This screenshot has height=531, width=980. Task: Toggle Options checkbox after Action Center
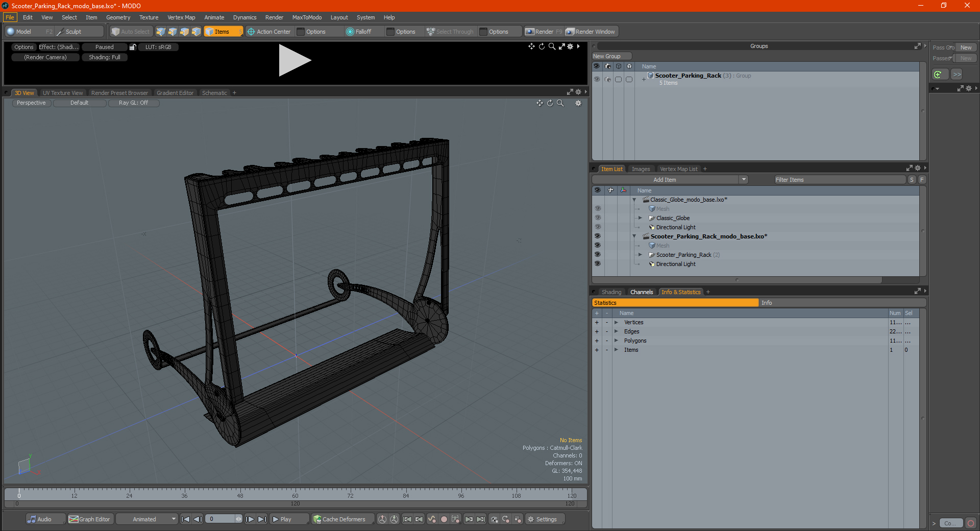(301, 32)
